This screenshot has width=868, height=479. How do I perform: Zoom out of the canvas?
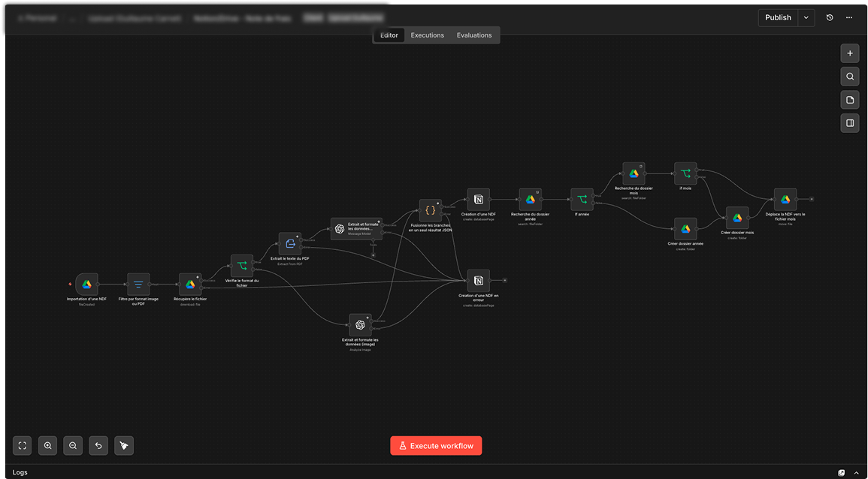click(x=73, y=445)
